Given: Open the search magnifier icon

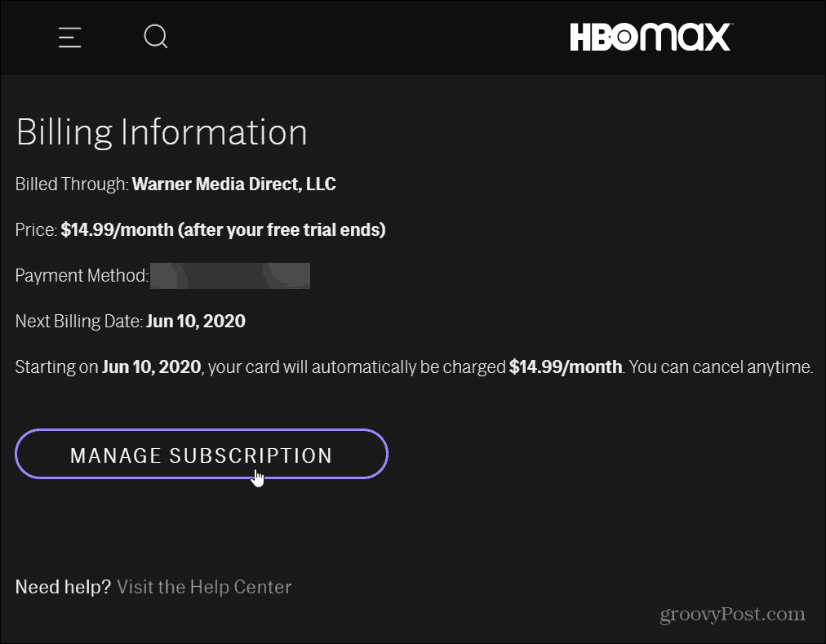Looking at the screenshot, I should (156, 37).
